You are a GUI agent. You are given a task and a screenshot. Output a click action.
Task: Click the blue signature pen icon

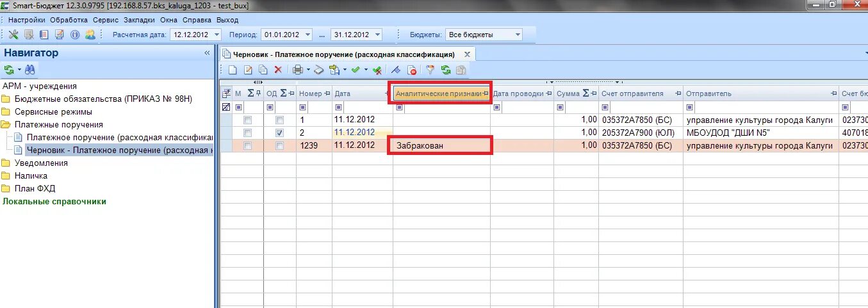pyautogui.click(x=397, y=70)
